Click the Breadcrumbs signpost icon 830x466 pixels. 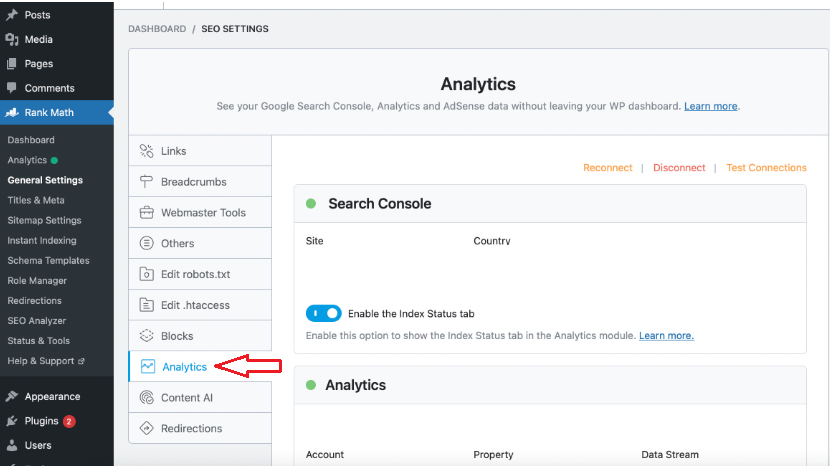click(x=147, y=182)
